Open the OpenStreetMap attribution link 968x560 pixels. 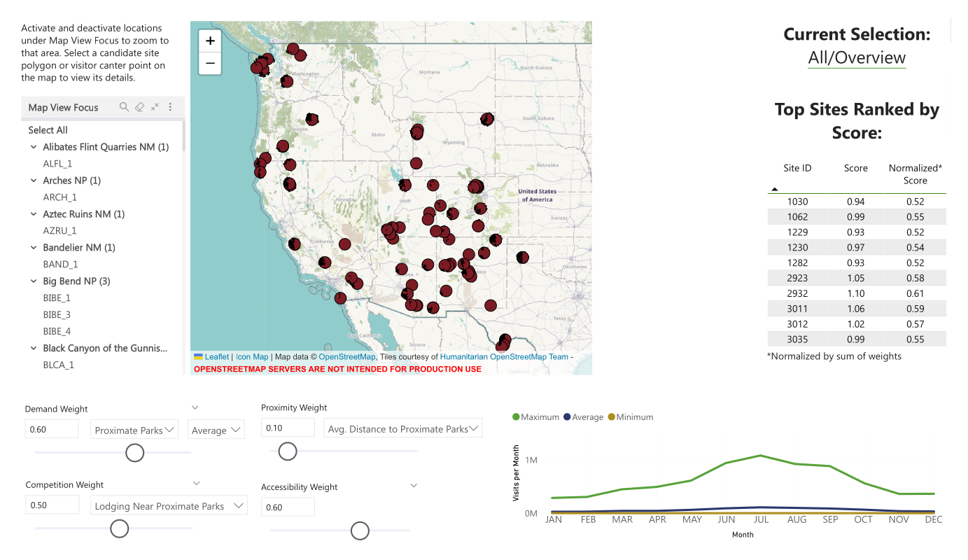[347, 357]
